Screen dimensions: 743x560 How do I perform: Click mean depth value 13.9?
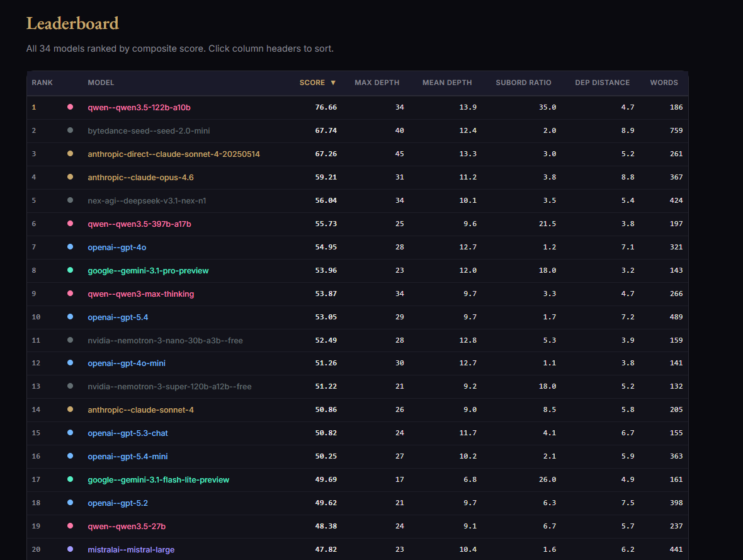tap(468, 107)
